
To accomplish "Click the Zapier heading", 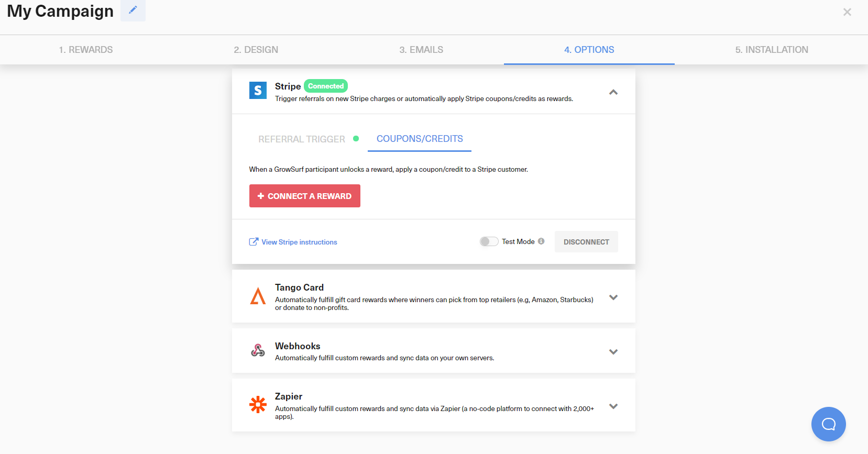I will point(289,396).
